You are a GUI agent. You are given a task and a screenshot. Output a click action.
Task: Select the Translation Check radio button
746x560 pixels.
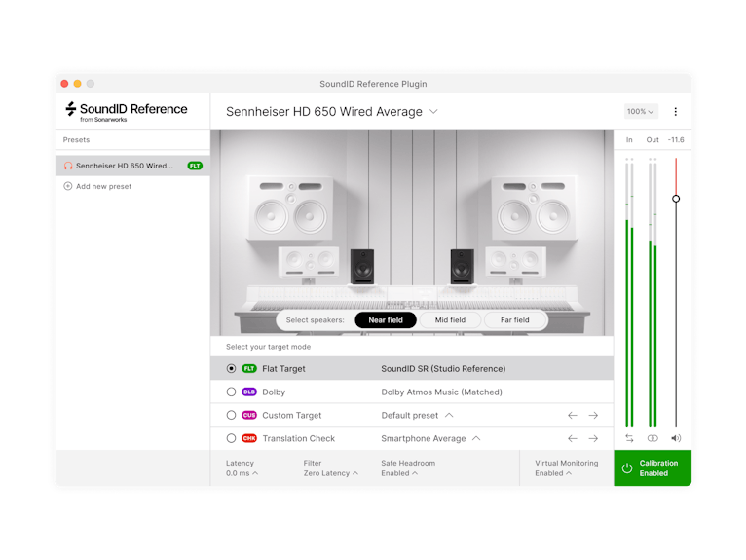[231, 438]
